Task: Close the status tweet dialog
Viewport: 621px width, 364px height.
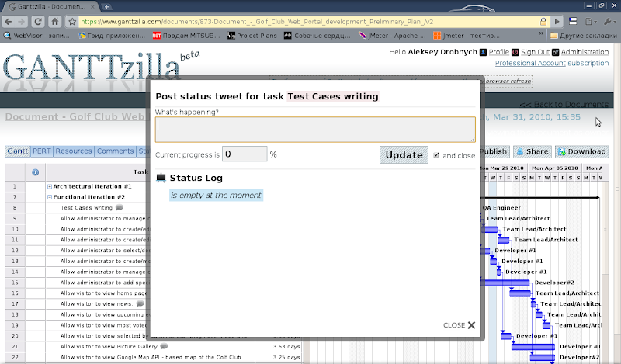Action: (459, 325)
